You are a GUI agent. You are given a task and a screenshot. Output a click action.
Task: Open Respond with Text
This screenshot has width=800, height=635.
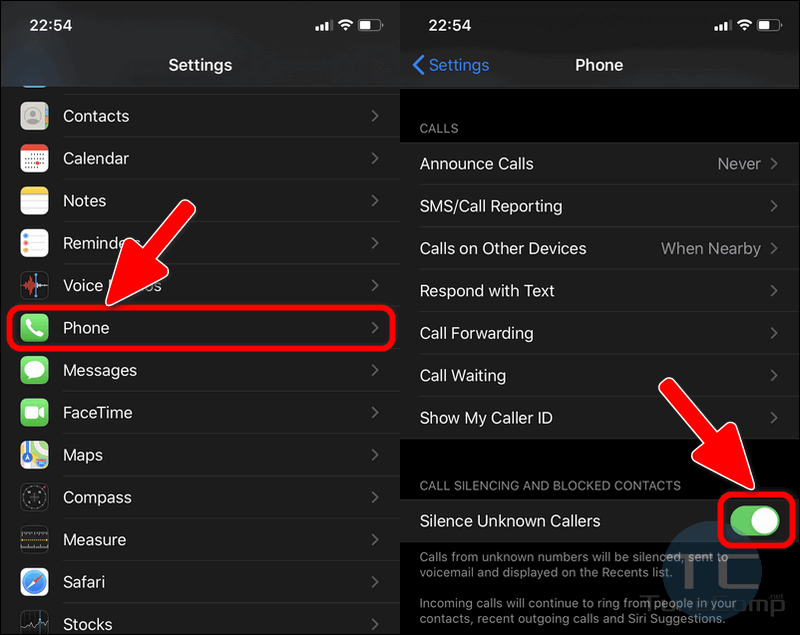coord(599,290)
